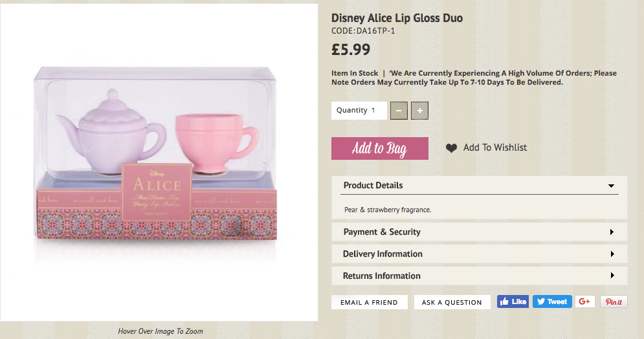Share the product via Tweet button
Screen dimensions: 644x339
[x=550, y=301]
